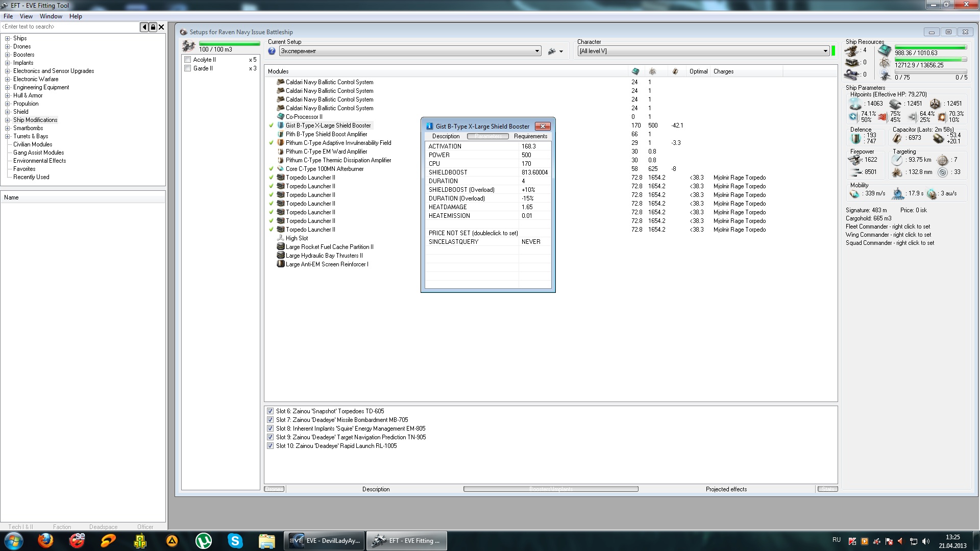Viewport: 980px width, 551px height.
Task: Click the CPU usage progress bar
Action: 930,47
